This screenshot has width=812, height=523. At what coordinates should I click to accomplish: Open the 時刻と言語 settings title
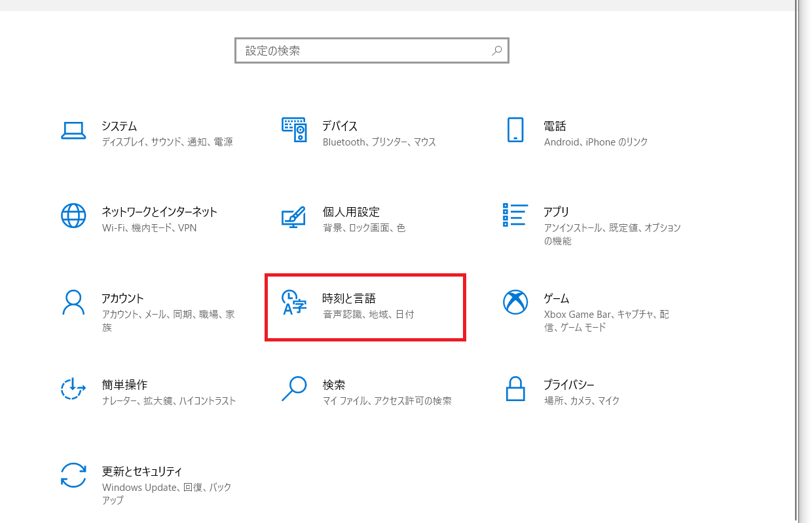pyautogui.click(x=349, y=298)
